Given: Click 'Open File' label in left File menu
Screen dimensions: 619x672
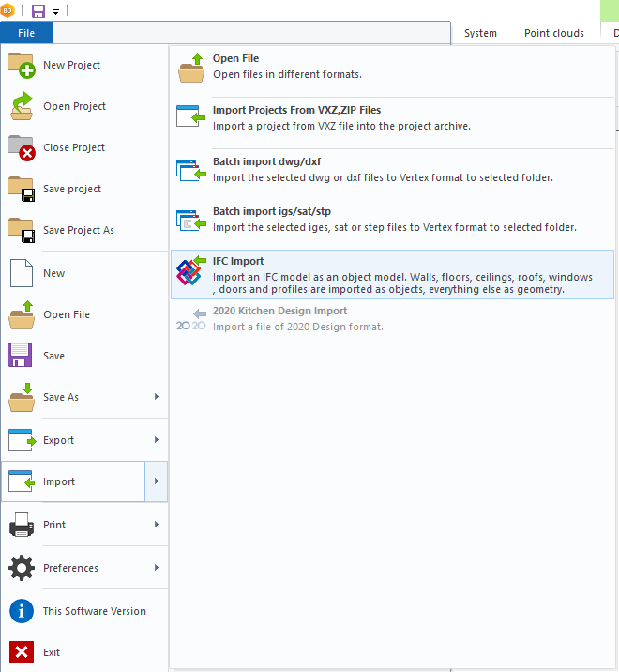Looking at the screenshot, I should tap(67, 314).
